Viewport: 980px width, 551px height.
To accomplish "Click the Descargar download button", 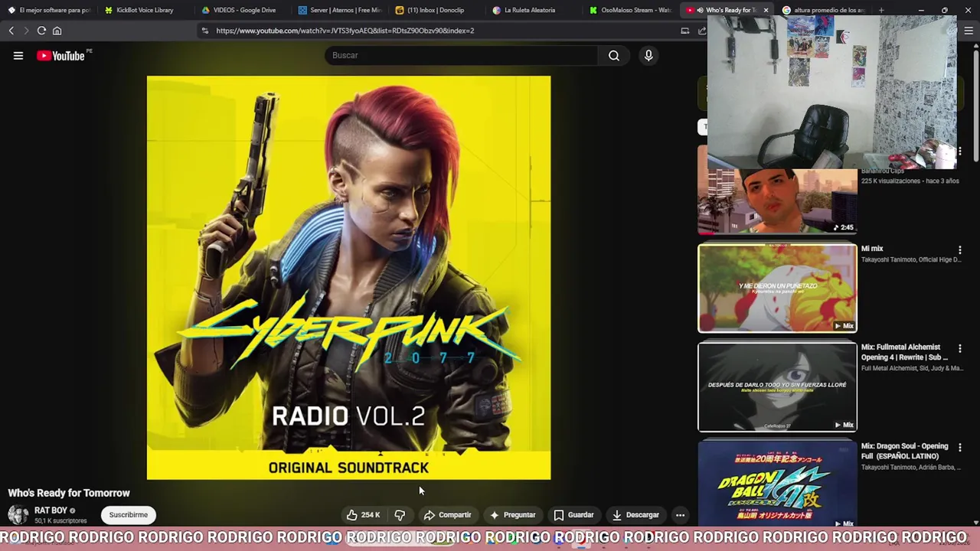I will 635,515.
